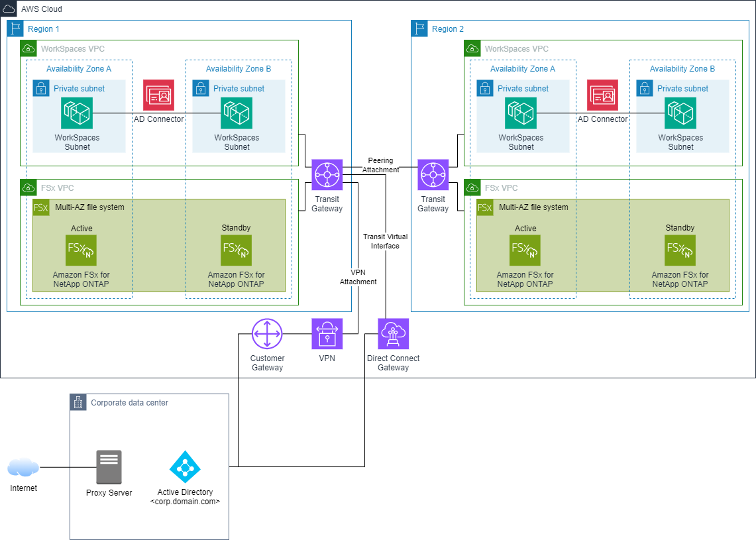Select the Peering Attachment label
The image size is (756, 540).
tap(380, 165)
